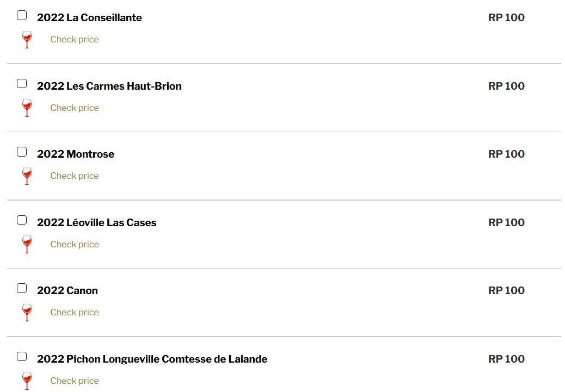
Task: Mark the 2022 Canon checkbox
Action: pyautogui.click(x=22, y=288)
